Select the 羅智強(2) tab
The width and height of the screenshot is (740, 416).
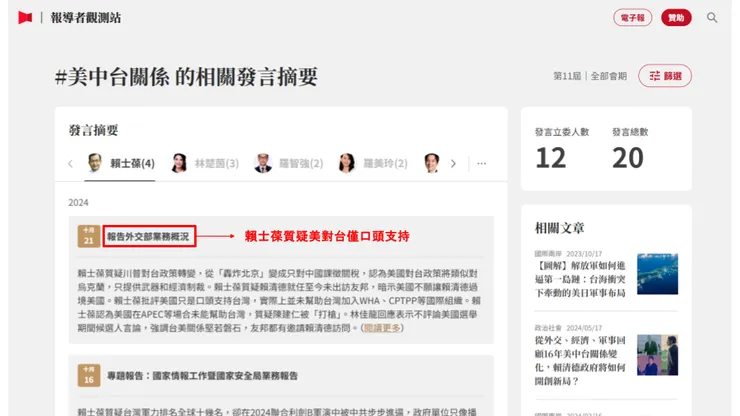tap(289, 163)
